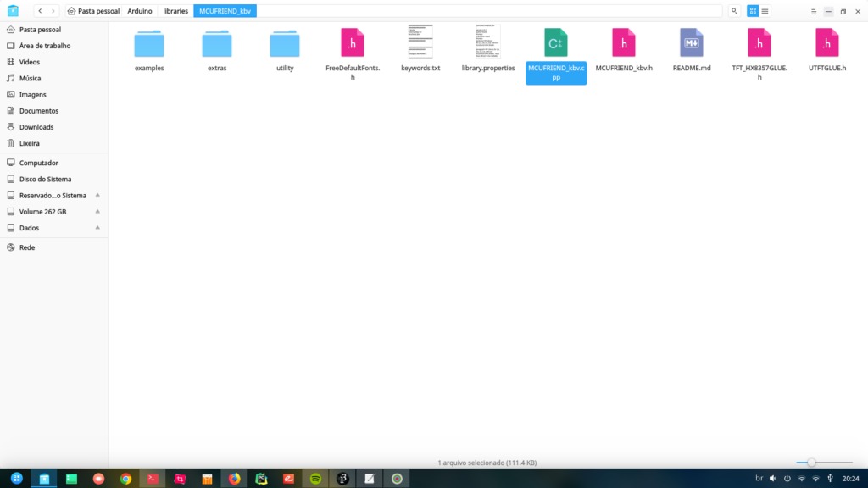Open Rede network in sidebar
The height and width of the screenshot is (488, 868).
[x=54, y=247]
